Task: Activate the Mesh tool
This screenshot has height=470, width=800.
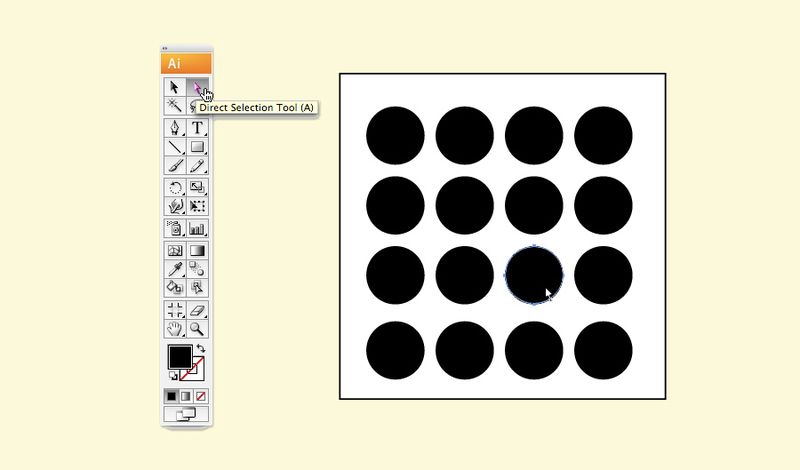Action: coord(175,250)
